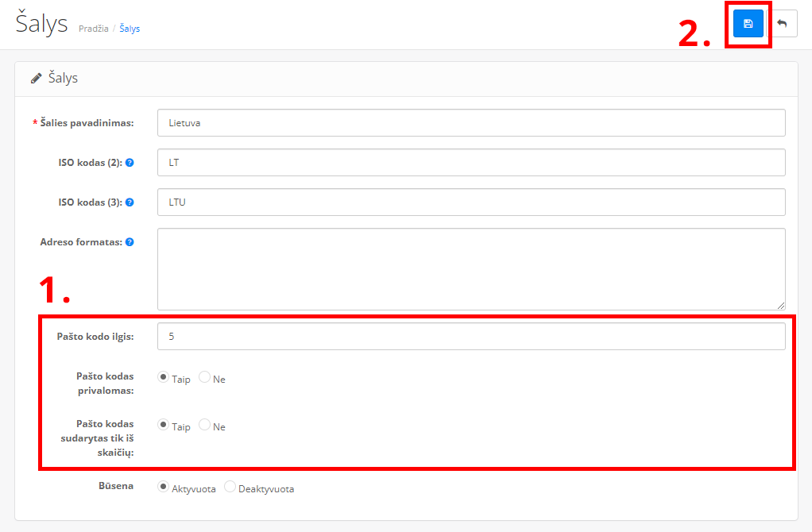The width and height of the screenshot is (812, 532).
Task: Click help icon next to ISO kodas (3)
Action: pyautogui.click(x=130, y=202)
